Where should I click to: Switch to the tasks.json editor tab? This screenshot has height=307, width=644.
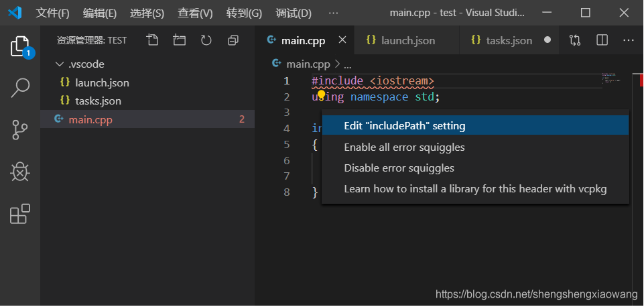(509, 40)
